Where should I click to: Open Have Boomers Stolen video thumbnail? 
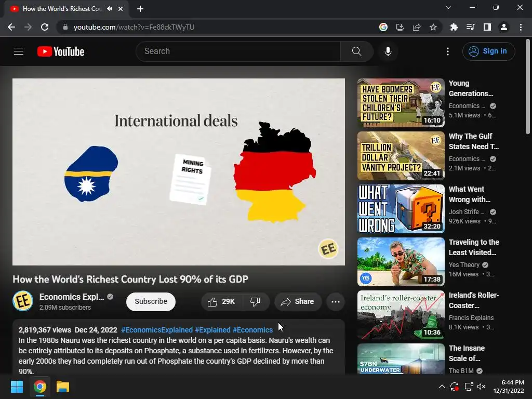[401, 103]
